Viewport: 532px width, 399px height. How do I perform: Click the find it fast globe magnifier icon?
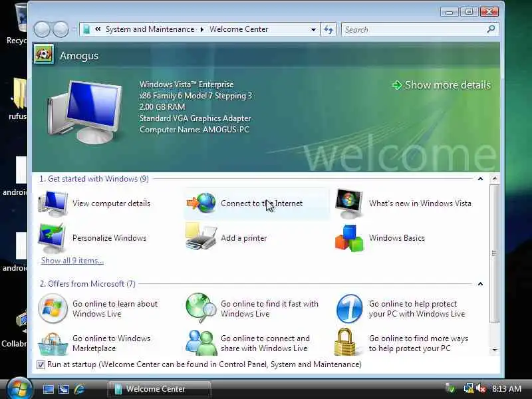(201, 308)
